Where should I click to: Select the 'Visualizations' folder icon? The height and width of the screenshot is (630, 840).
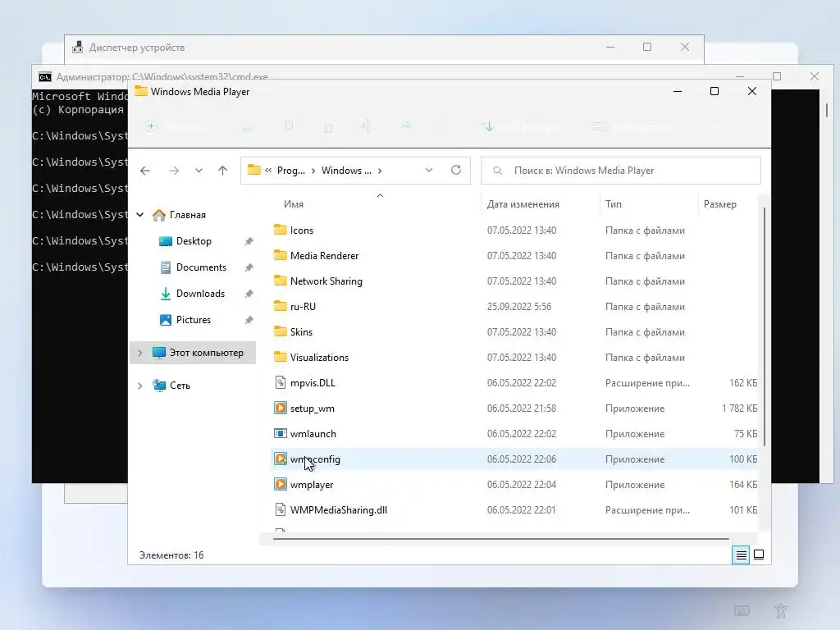click(x=281, y=357)
